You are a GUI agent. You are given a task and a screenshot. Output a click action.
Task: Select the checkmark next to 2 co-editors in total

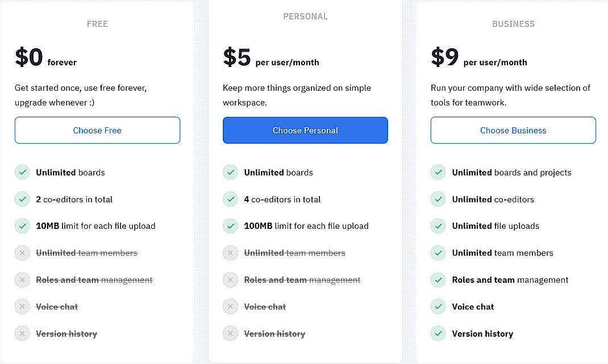point(22,199)
